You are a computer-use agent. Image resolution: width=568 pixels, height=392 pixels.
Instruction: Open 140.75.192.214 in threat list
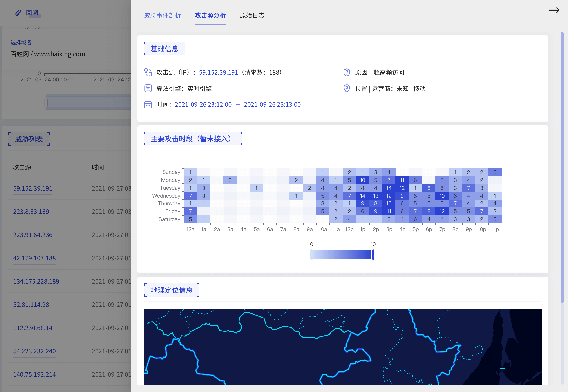click(34, 375)
